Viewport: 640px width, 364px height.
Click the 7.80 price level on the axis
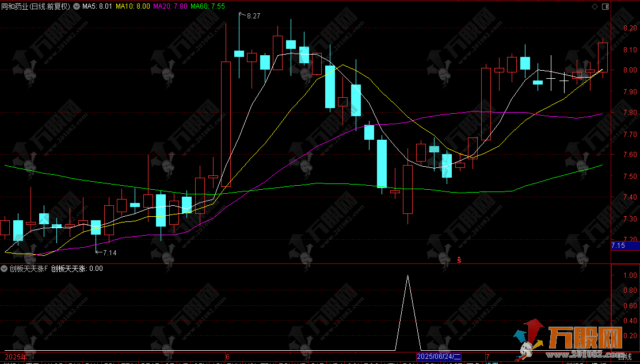[631, 113]
